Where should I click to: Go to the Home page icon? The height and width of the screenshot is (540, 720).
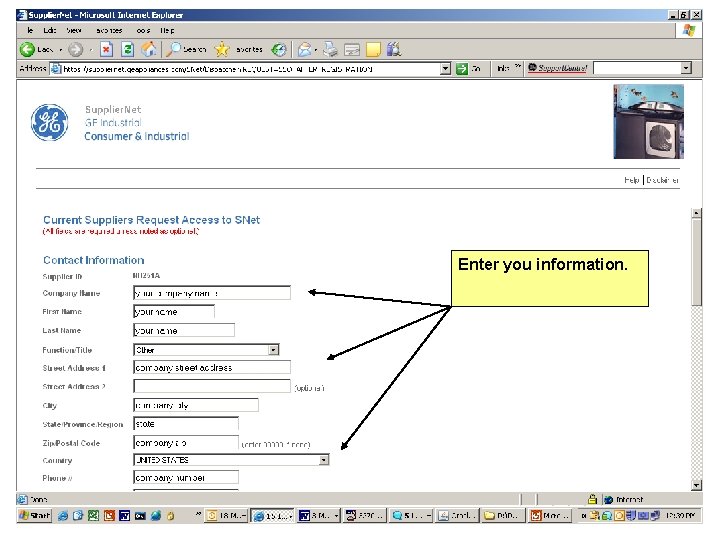coord(149,49)
